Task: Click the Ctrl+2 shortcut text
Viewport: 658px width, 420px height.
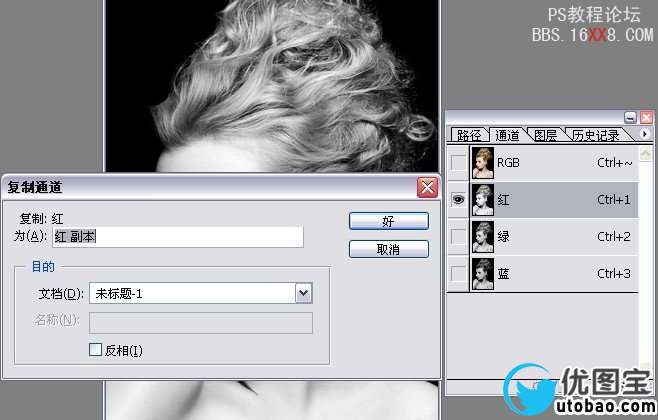Action: [x=614, y=237]
